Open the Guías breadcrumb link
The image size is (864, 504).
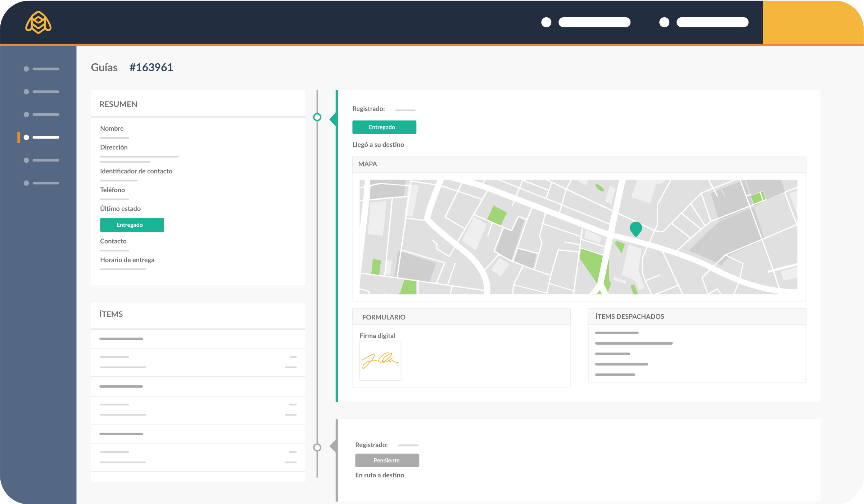pyautogui.click(x=104, y=67)
